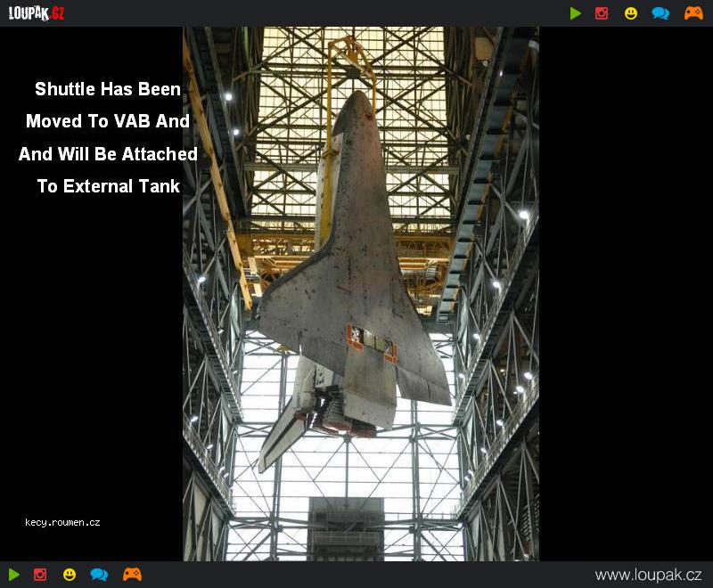Open videos via top green play icon
The image size is (713, 588).
(575, 13)
